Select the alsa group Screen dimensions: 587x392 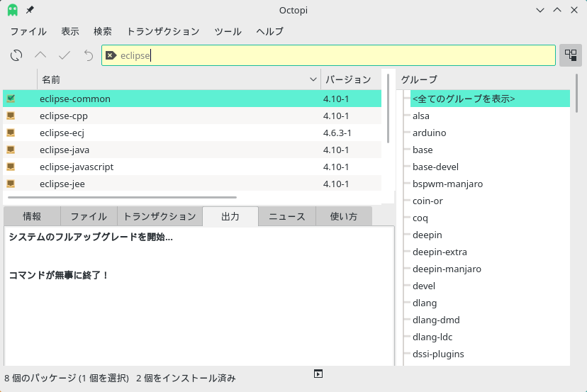[x=421, y=116]
